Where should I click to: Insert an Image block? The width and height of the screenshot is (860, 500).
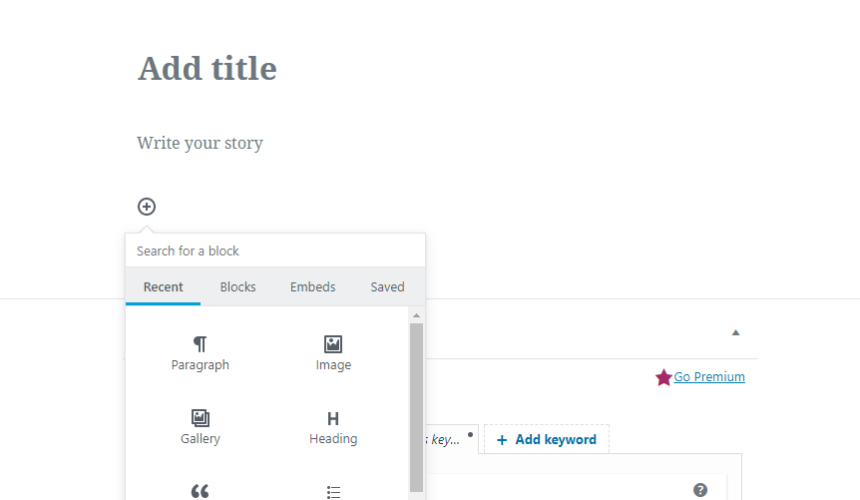(333, 354)
